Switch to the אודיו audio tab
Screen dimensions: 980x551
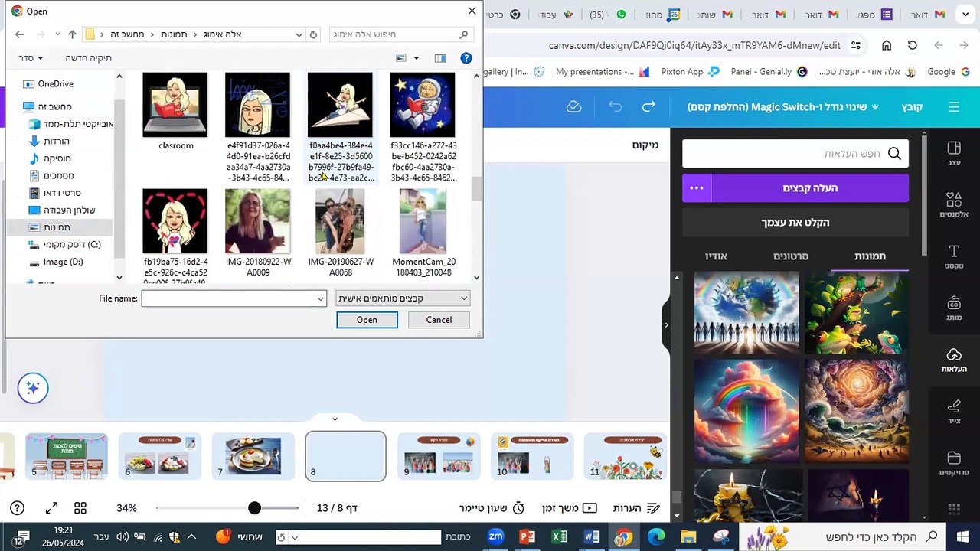pyautogui.click(x=716, y=256)
